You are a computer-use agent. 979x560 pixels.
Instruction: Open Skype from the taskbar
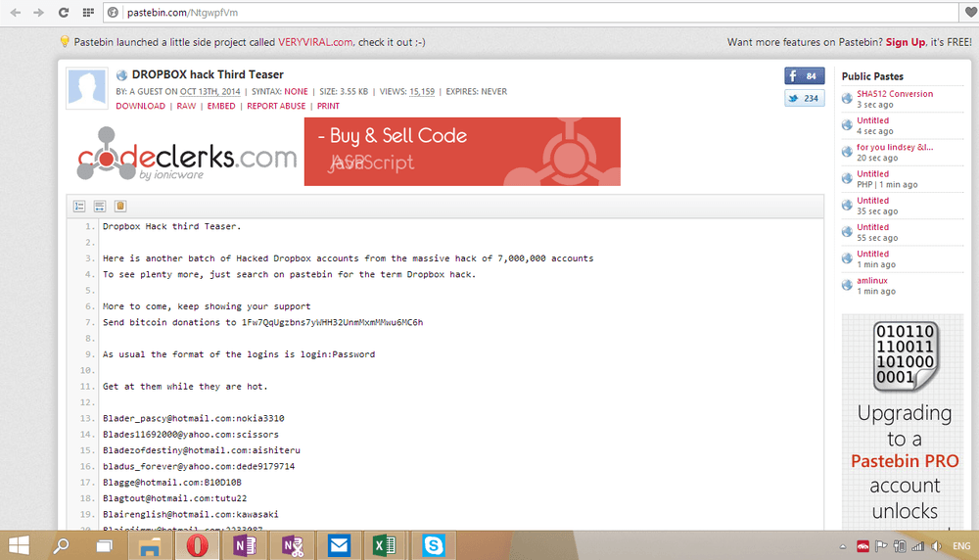pyautogui.click(x=434, y=545)
